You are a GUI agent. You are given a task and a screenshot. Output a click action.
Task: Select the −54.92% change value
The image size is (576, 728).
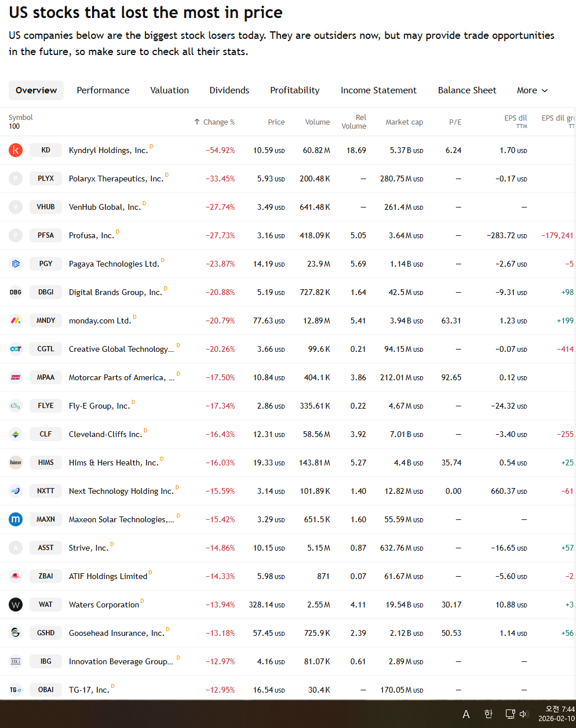[x=220, y=150]
